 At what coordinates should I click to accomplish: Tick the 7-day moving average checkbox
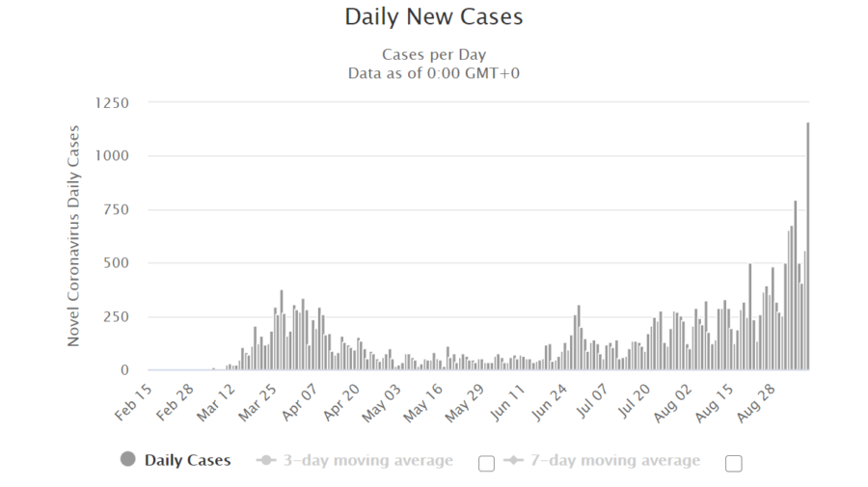(x=734, y=463)
